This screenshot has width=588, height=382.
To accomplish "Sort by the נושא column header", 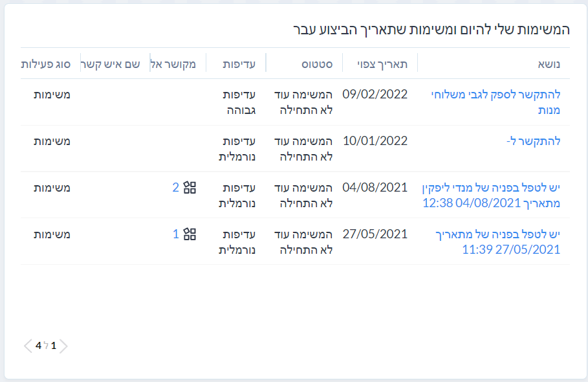I will coord(549,64).
